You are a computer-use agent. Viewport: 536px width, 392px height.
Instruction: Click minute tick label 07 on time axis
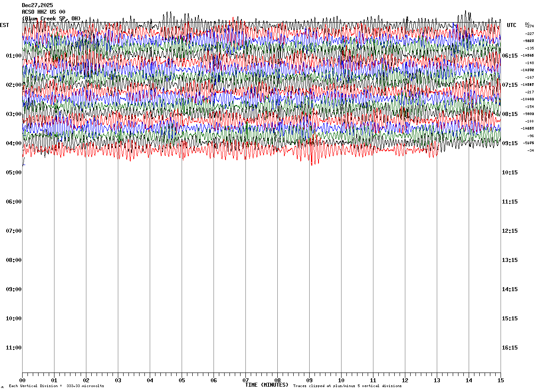click(x=245, y=380)
